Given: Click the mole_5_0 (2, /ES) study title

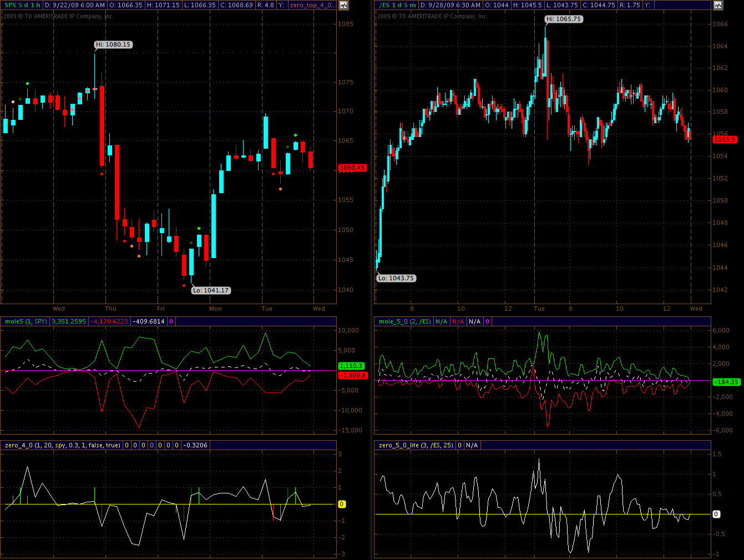Looking at the screenshot, I should point(404,321).
